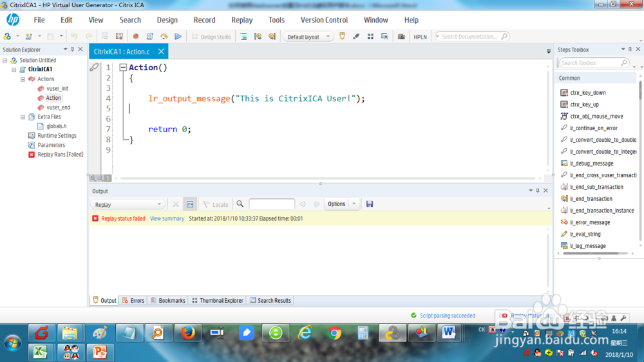The height and width of the screenshot is (362, 644).
Task: Switch to the Bookmarks tab
Action: click(x=168, y=300)
